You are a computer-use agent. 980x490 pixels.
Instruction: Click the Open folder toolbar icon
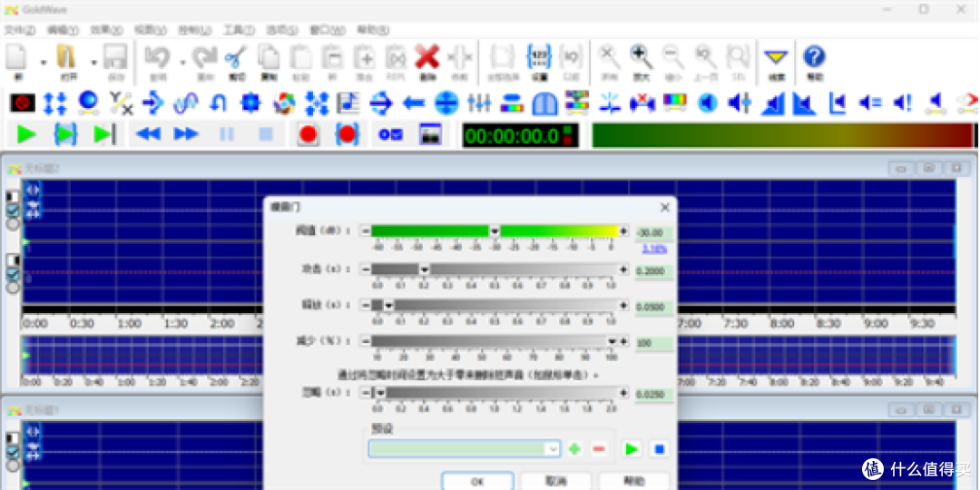[66, 57]
